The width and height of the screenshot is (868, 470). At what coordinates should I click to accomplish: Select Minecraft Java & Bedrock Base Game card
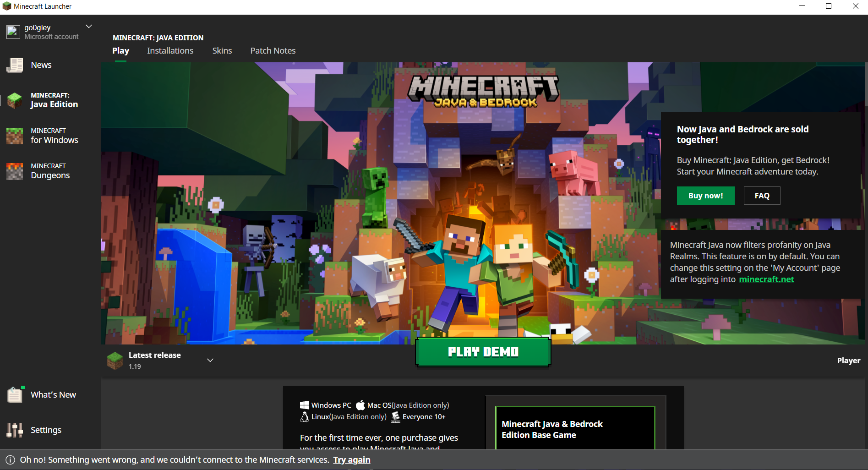(x=575, y=429)
